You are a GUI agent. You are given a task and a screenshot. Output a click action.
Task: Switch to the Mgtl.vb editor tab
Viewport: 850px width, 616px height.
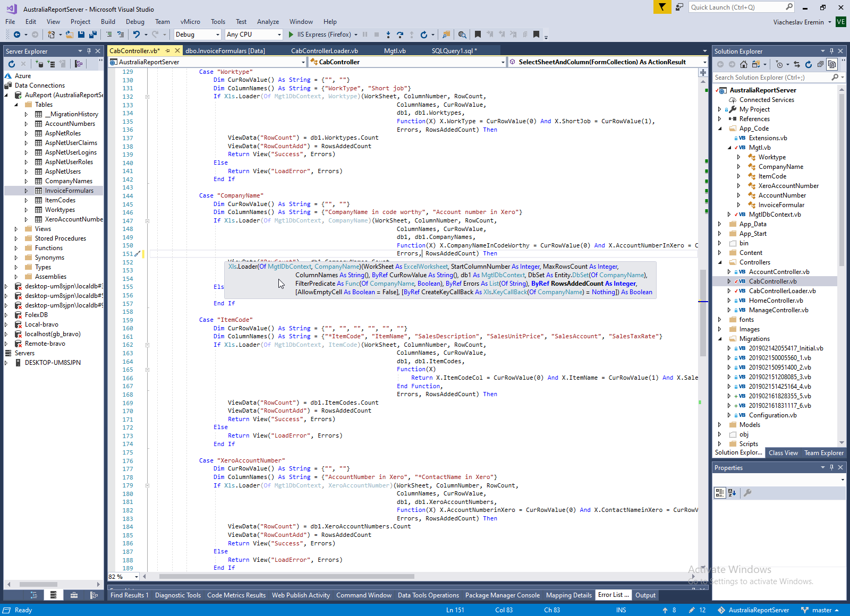[395, 51]
